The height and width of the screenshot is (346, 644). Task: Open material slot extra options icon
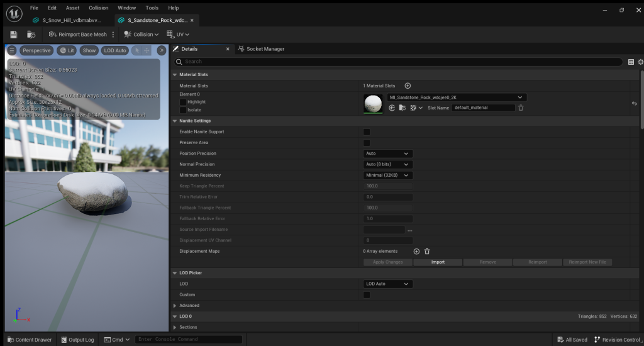pyautogui.click(x=416, y=108)
